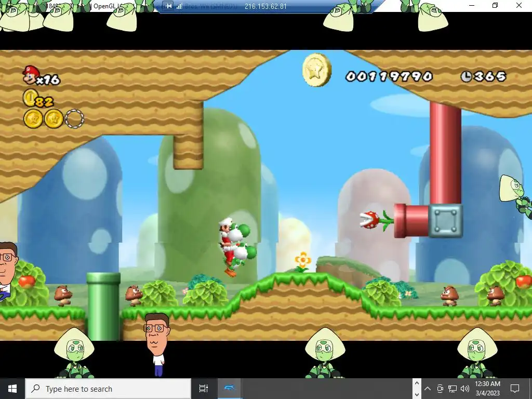Click the first collected star coin
Viewport: 532px width, 399px height.
coord(33,119)
